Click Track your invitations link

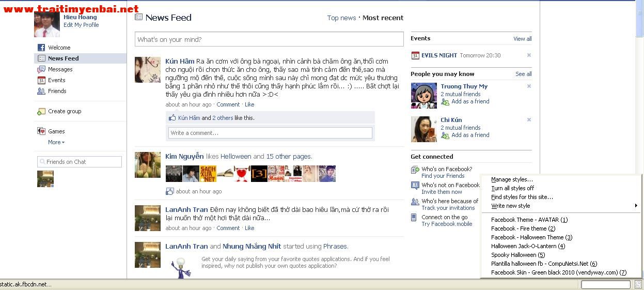(x=448, y=208)
